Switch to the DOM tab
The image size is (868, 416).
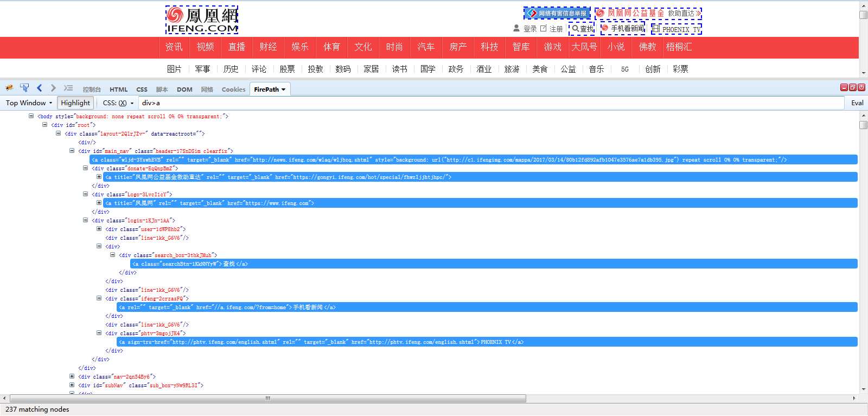184,89
